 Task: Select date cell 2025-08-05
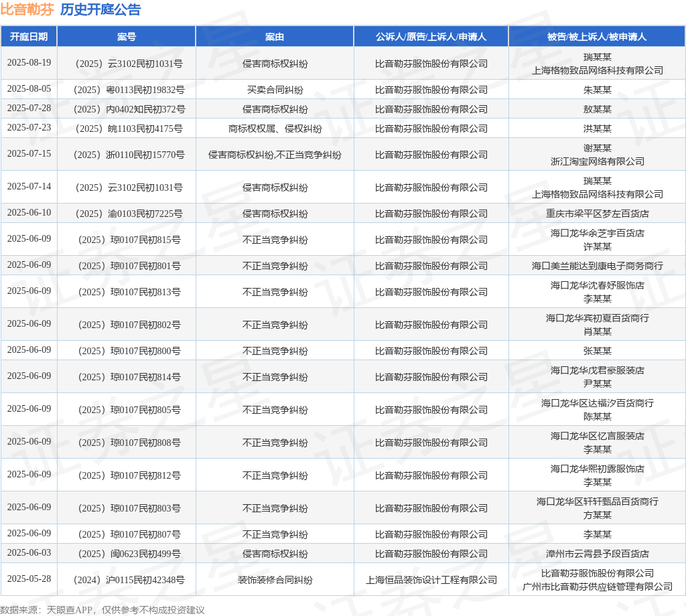tap(29, 89)
